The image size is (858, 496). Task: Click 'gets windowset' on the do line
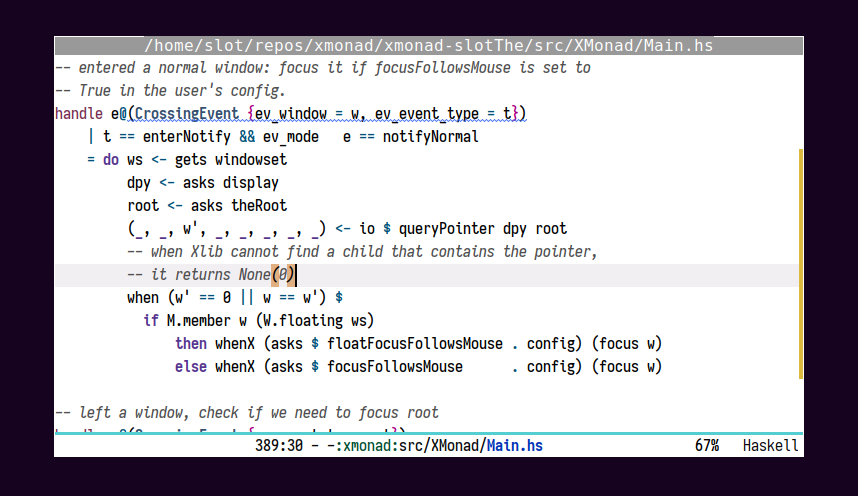[x=230, y=160]
